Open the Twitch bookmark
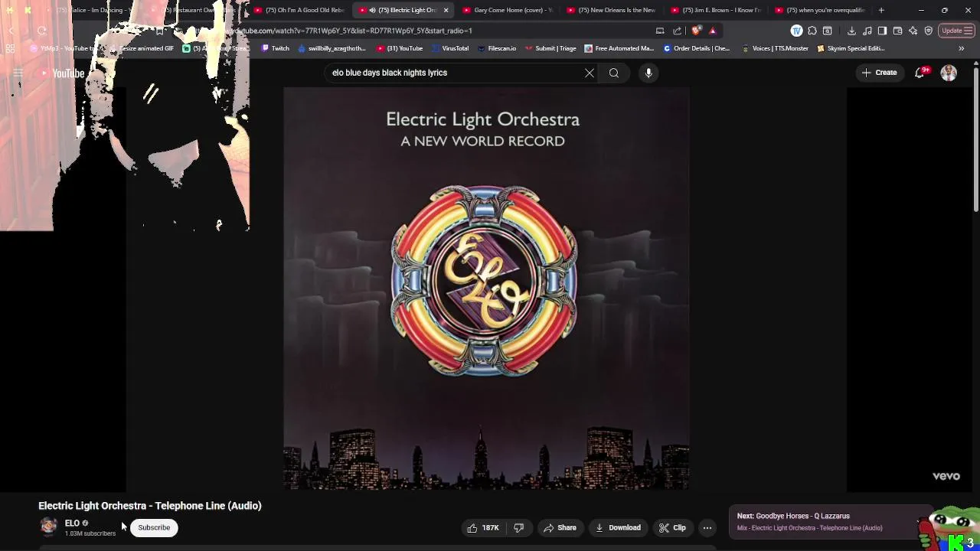This screenshot has height=551, width=980. pyautogui.click(x=276, y=48)
